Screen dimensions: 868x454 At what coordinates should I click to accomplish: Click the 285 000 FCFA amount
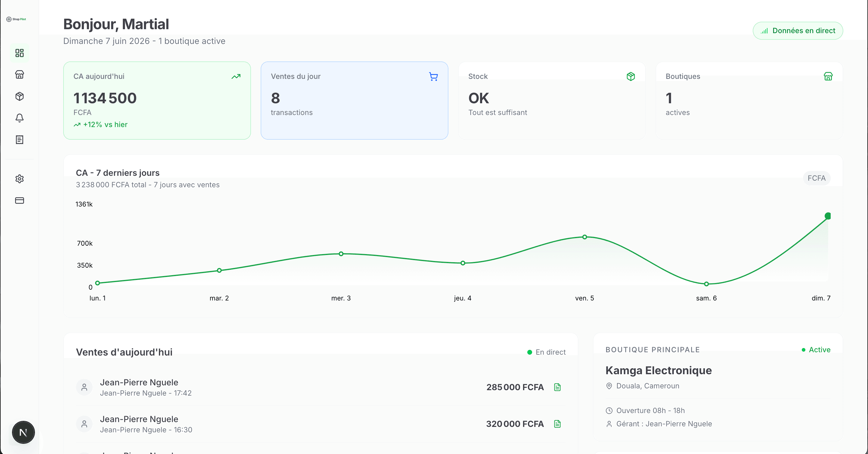(515, 387)
